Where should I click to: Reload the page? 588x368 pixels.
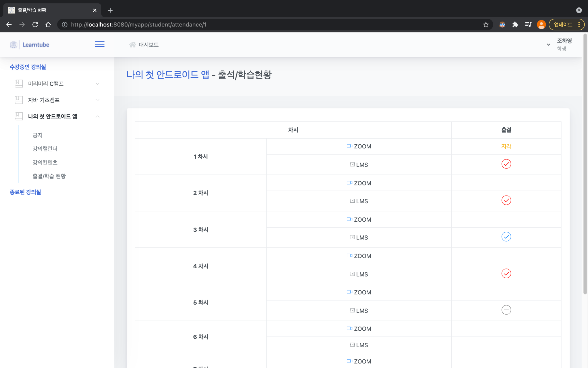35,25
